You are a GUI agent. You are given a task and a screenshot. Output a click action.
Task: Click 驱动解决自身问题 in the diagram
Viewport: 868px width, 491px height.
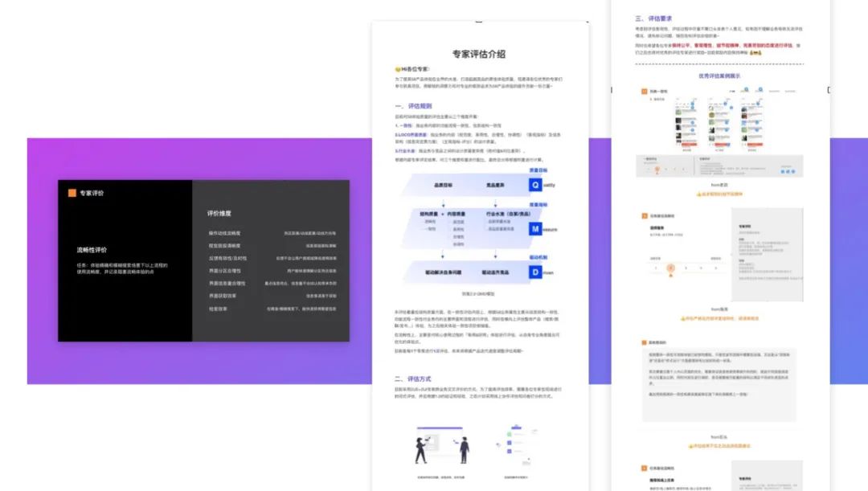pos(443,272)
